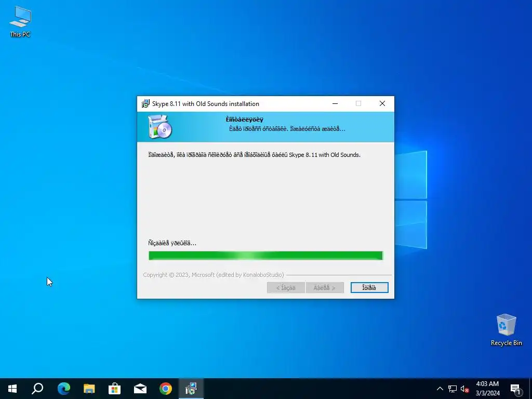
Task: Open the Recycle Bin desktop icon
Action: coord(506,330)
